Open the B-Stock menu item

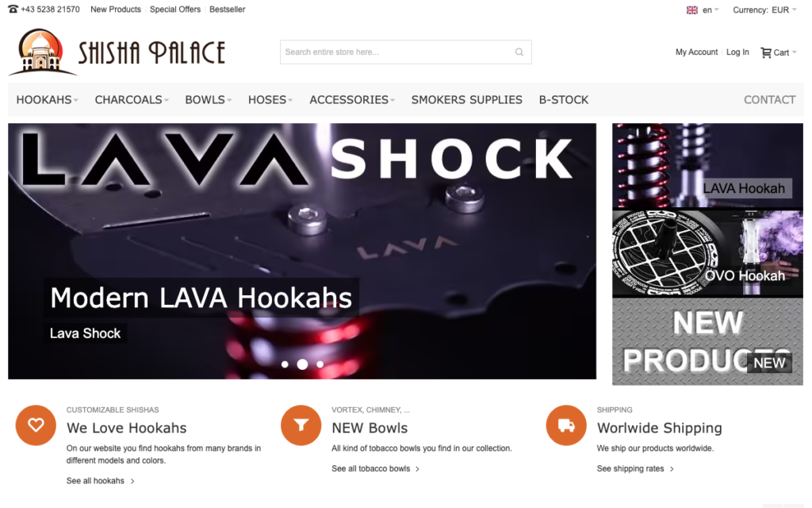tap(564, 99)
